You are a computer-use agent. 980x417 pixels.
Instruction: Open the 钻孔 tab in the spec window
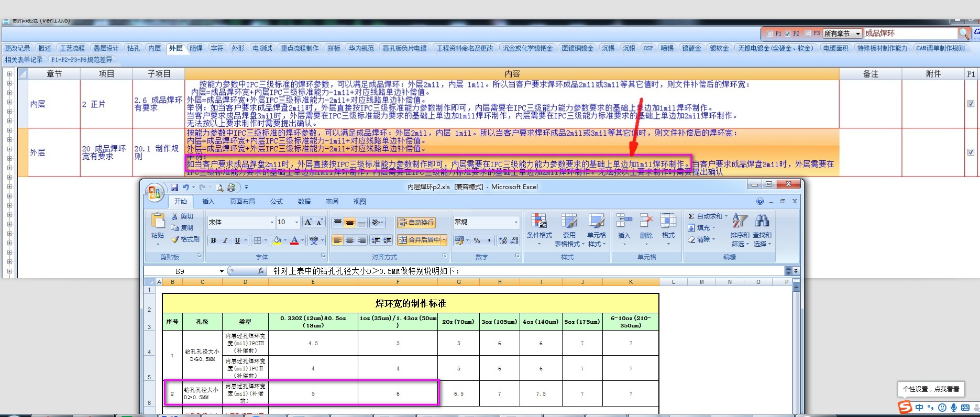(134, 48)
